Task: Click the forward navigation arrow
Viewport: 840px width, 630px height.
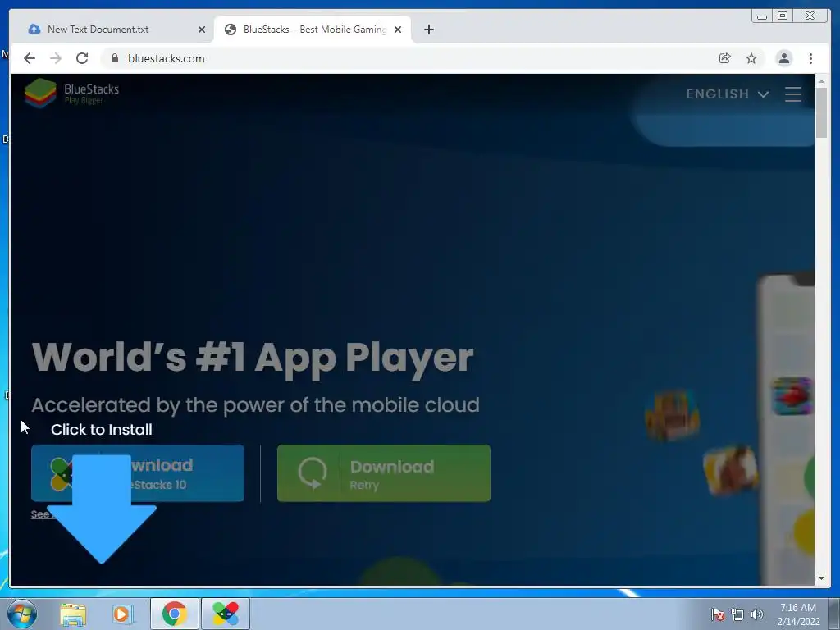Action: click(56, 58)
